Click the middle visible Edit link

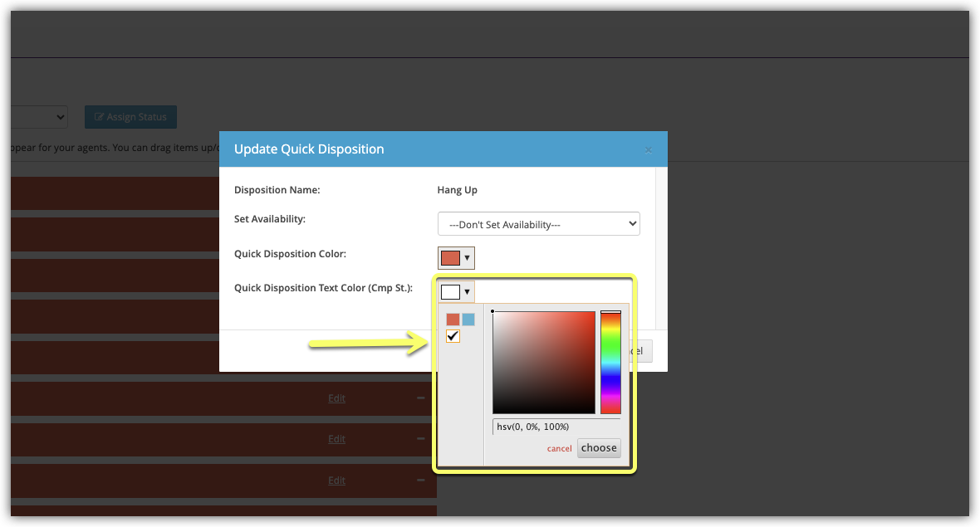[x=336, y=439]
